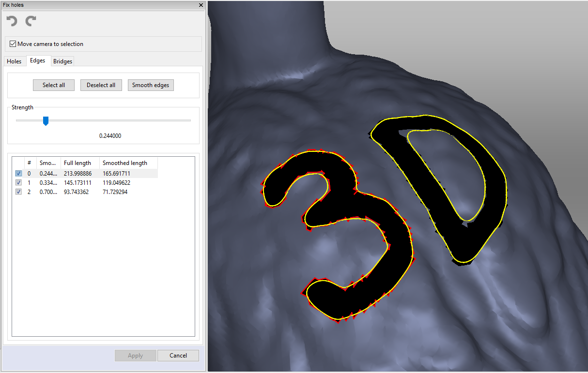Select the Edges tab
This screenshot has height=373, width=588.
(38, 61)
